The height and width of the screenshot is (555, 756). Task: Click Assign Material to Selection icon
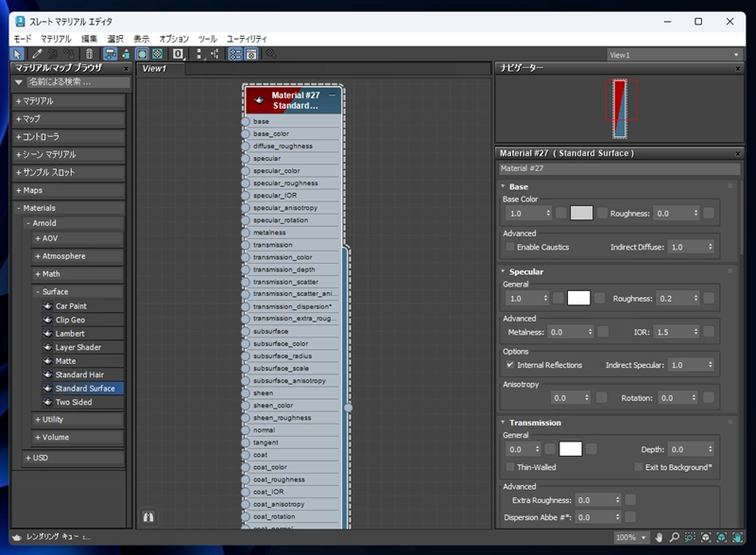click(x=69, y=54)
